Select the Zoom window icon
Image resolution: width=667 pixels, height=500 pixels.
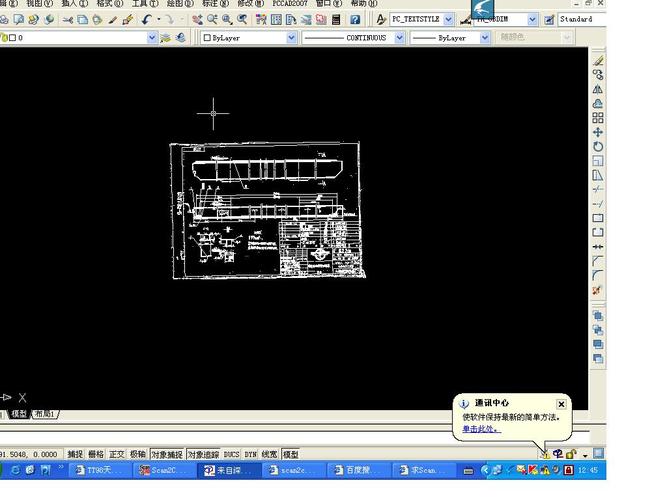[227, 20]
